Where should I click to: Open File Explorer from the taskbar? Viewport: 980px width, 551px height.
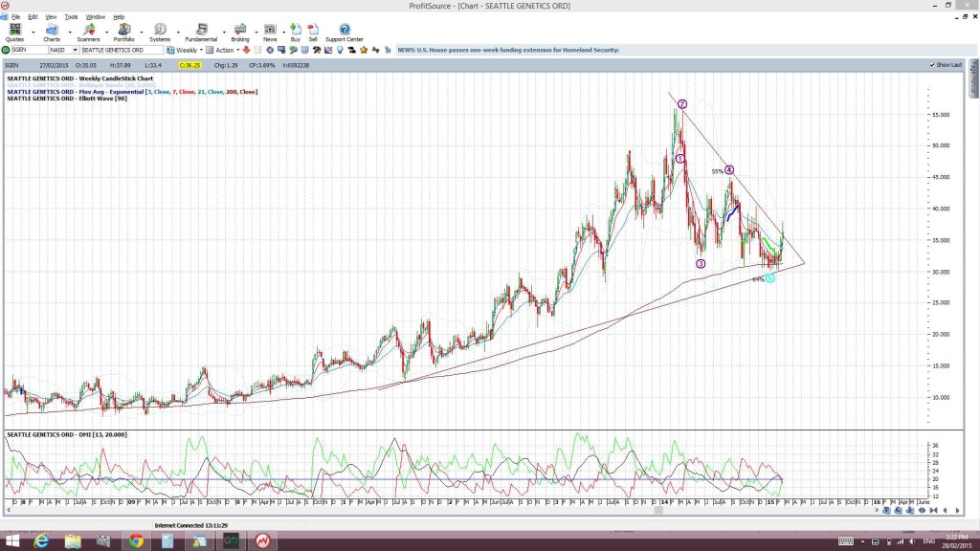(x=73, y=541)
